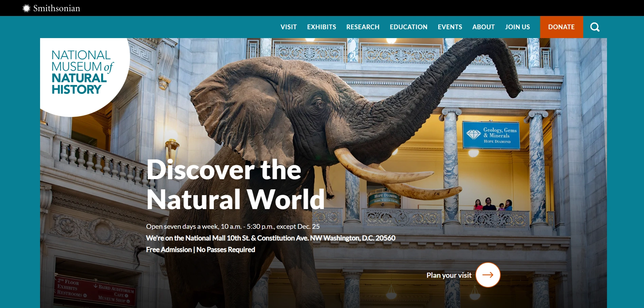Go to the Research menu item
This screenshot has height=308, width=644.
(363, 27)
